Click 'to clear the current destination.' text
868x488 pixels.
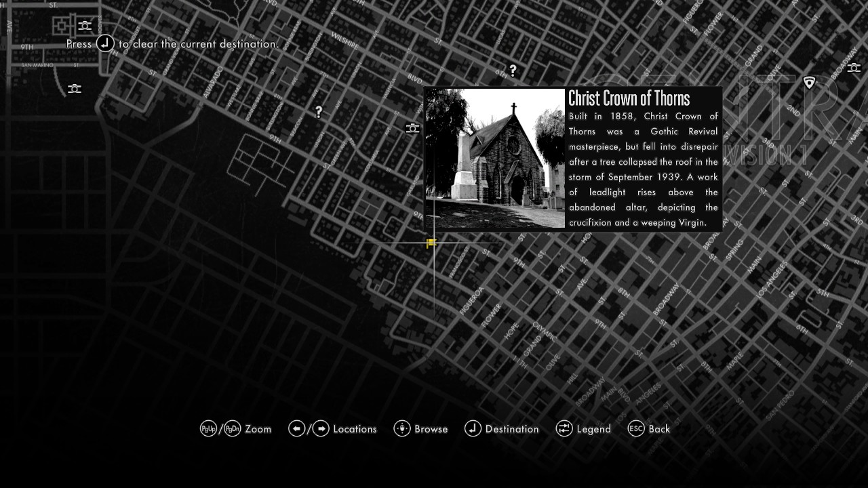pyautogui.click(x=199, y=44)
